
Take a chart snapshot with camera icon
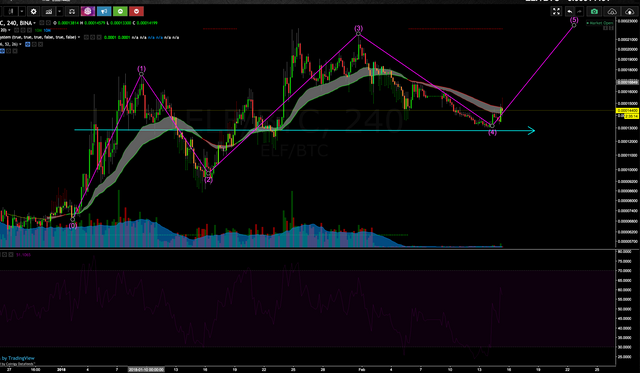tap(594, 11)
